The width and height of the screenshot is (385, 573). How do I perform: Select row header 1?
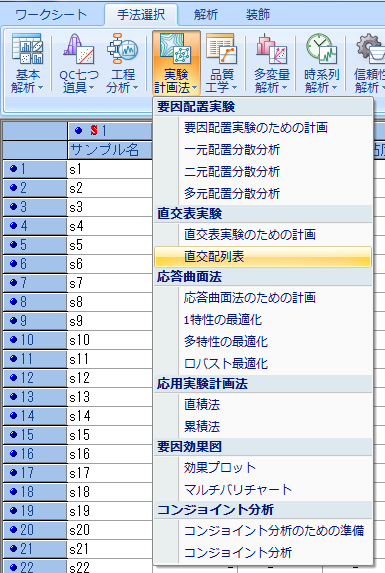pyautogui.click(x=35, y=169)
